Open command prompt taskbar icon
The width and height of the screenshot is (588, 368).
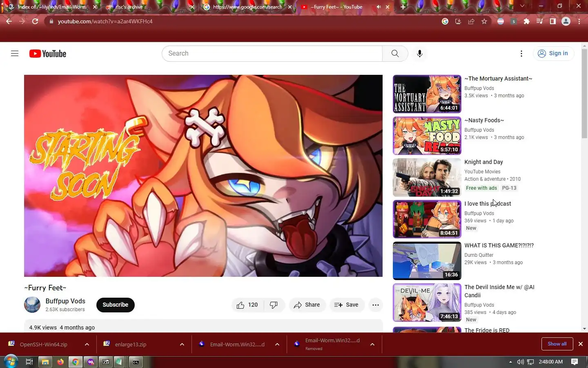click(136, 362)
